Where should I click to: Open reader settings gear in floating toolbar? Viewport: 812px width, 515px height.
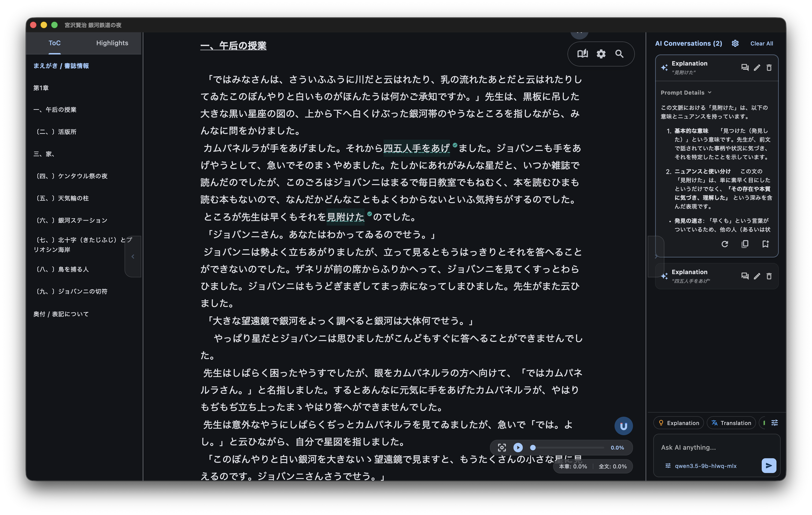tap(601, 54)
